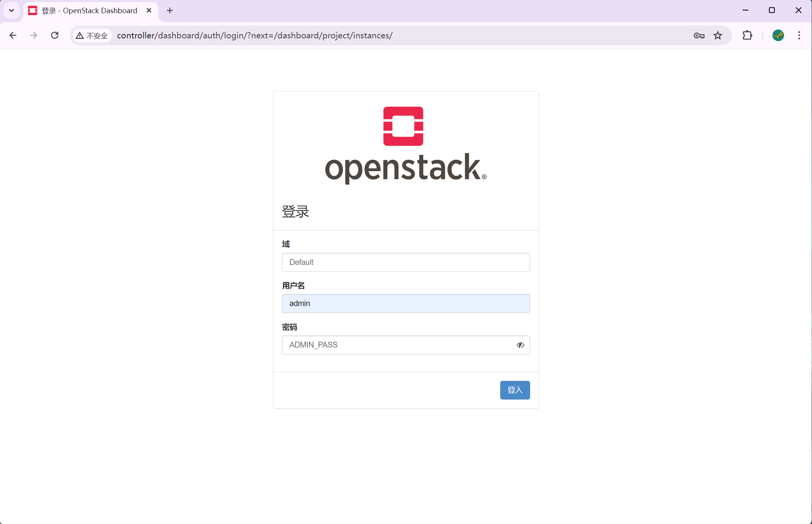The width and height of the screenshot is (812, 524).
Task: Toggle password visibility eye icon
Action: (x=520, y=345)
